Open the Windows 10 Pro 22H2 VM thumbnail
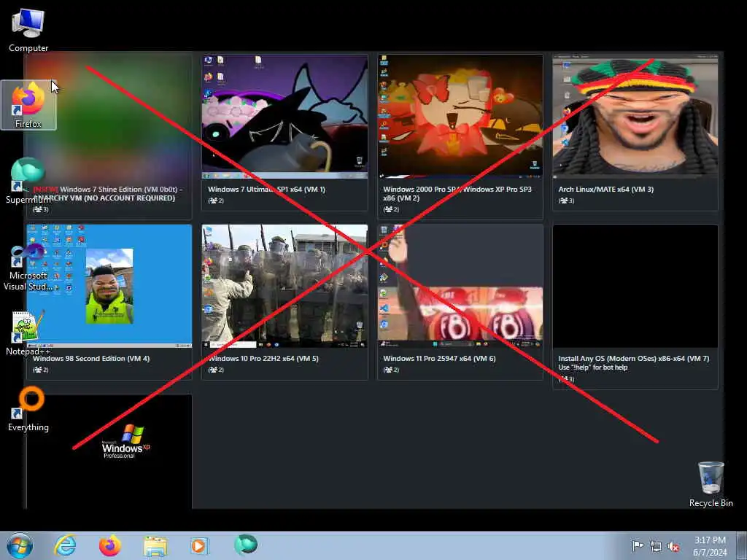Image resolution: width=747 pixels, height=560 pixels. (x=285, y=286)
